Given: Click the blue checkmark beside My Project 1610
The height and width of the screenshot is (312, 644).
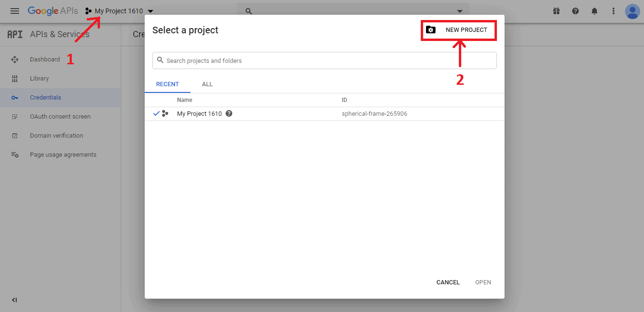Looking at the screenshot, I should 157,114.
